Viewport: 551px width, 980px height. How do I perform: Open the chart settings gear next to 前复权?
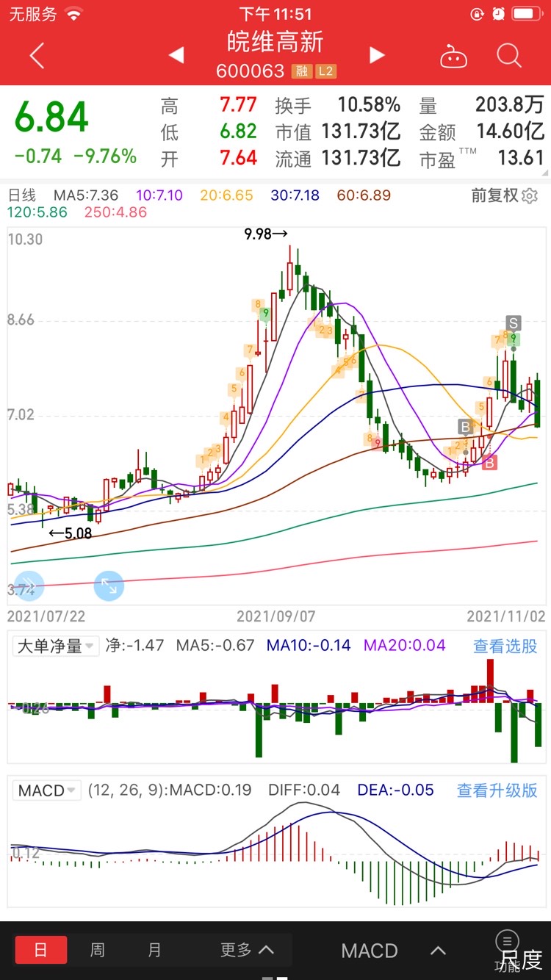(530, 195)
